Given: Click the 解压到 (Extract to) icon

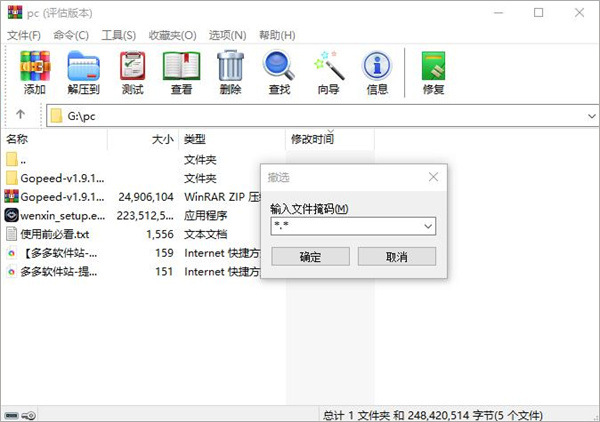Looking at the screenshot, I should click(x=83, y=66).
